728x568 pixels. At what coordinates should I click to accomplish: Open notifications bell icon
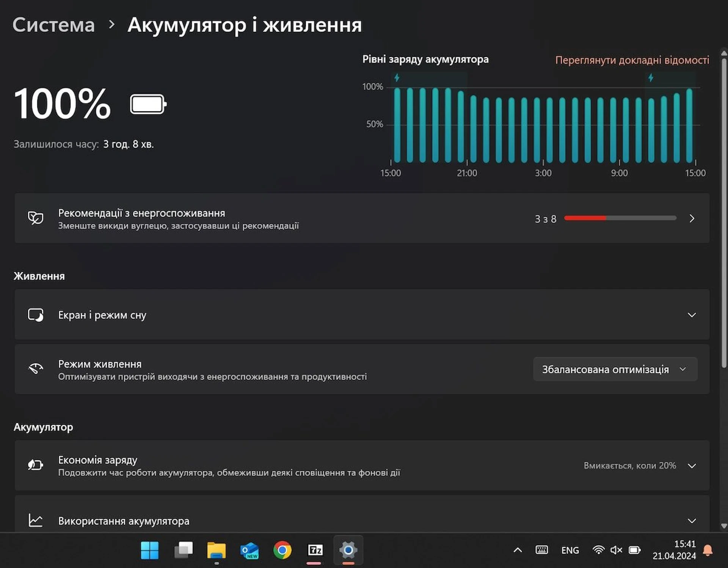[x=708, y=550]
